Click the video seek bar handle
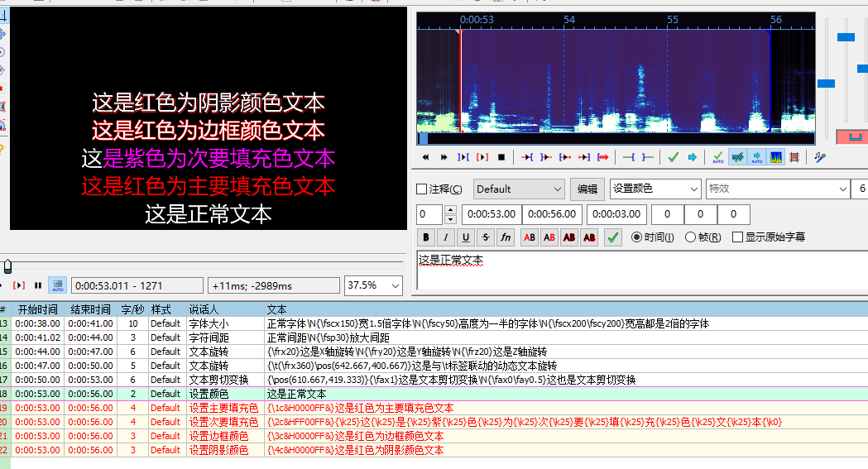 click(7, 267)
